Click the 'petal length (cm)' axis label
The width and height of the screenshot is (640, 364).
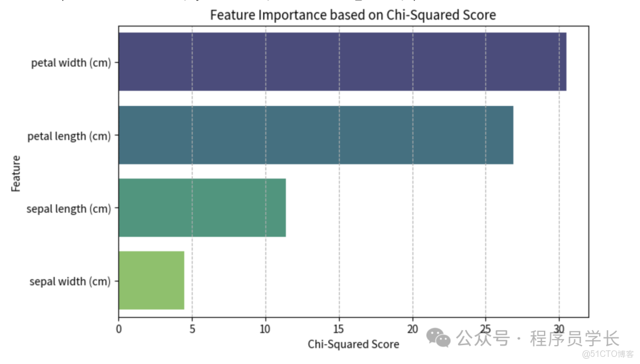pos(69,136)
